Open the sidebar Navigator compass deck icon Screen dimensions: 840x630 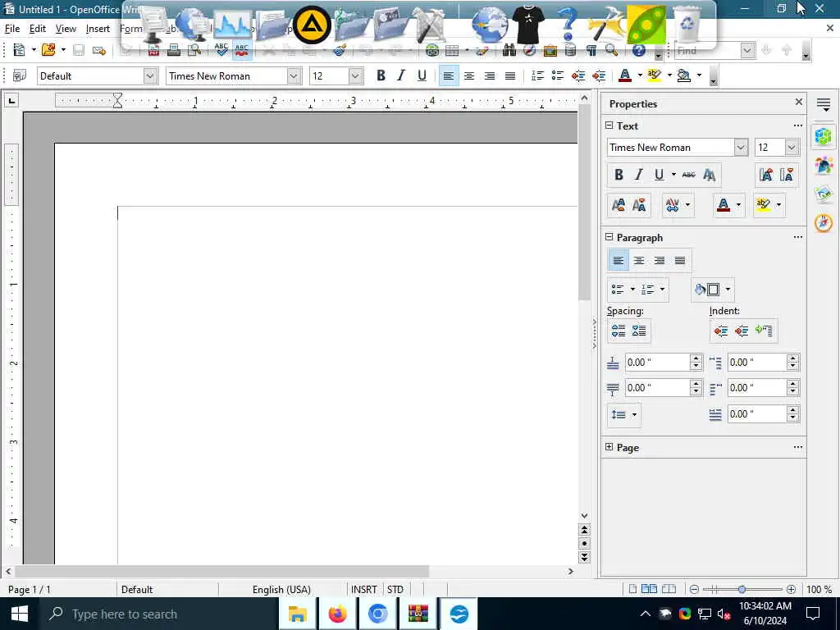pyautogui.click(x=824, y=221)
